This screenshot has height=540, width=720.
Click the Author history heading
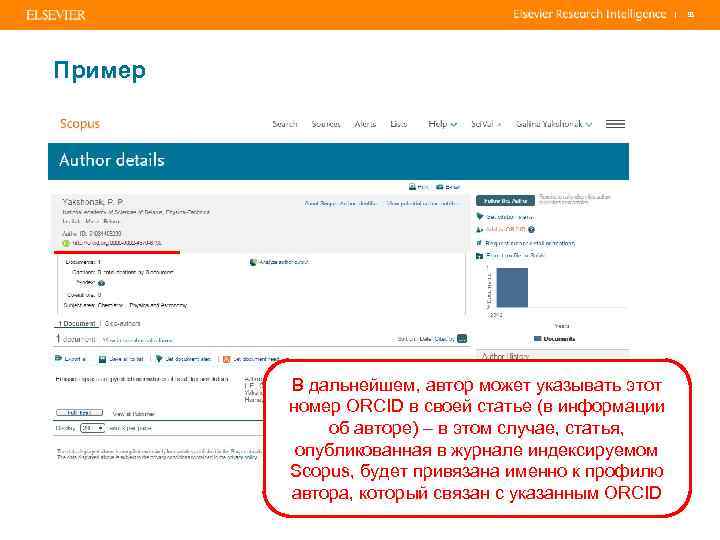click(x=505, y=356)
